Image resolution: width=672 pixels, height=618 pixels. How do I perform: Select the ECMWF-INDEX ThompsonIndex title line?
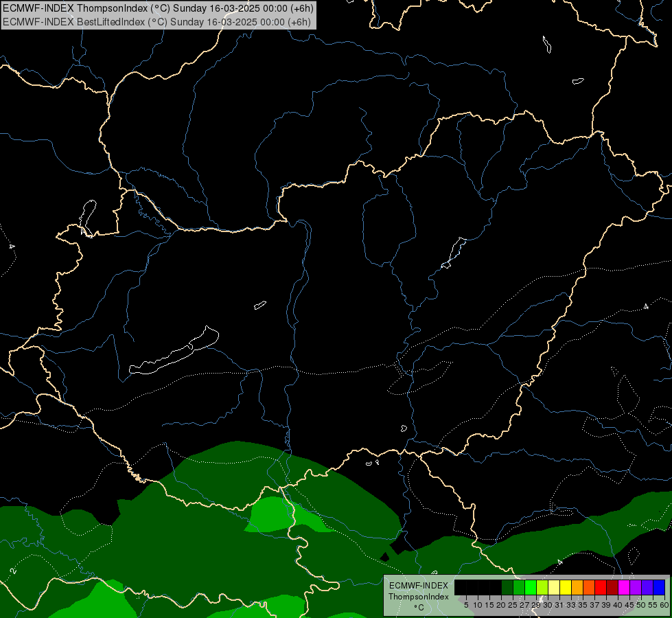158,8
